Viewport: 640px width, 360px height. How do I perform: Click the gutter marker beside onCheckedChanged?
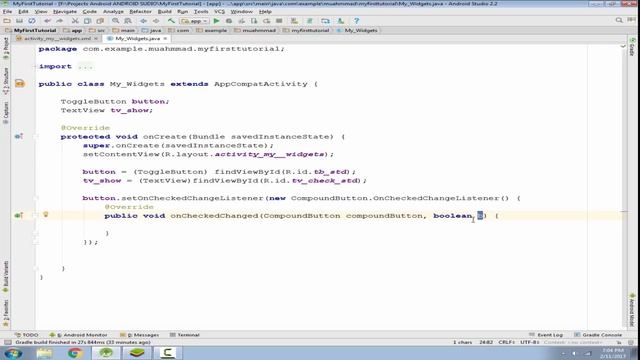(x=18, y=215)
